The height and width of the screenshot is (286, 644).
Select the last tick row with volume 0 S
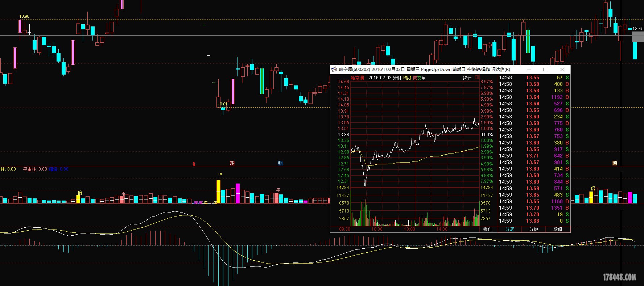[534, 221]
